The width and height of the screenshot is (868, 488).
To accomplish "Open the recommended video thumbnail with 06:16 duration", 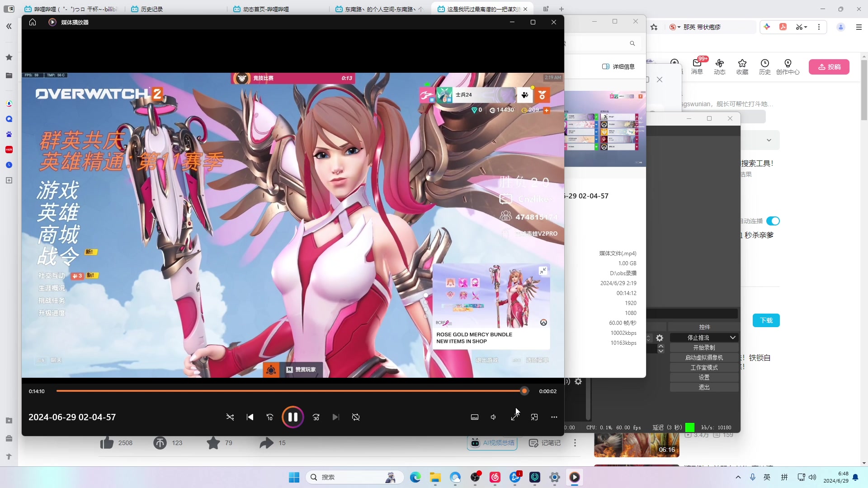I will pos(637,445).
